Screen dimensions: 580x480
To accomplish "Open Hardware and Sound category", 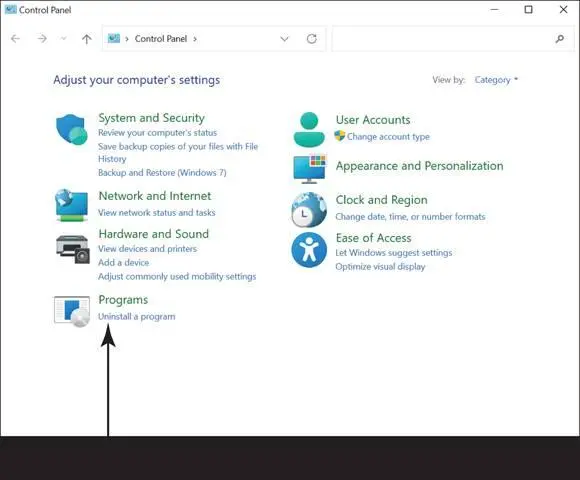I will pos(154,234).
